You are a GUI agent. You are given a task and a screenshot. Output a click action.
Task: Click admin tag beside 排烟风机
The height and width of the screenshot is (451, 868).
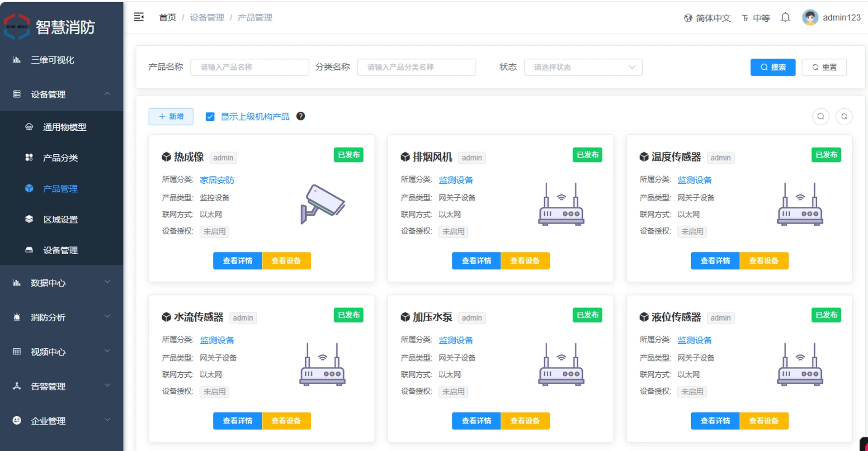point(472,157)
